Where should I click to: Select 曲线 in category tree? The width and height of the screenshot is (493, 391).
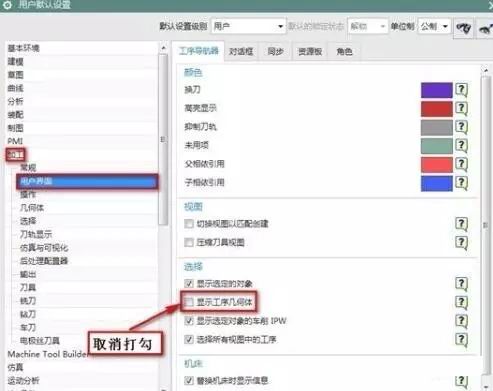(x=15, y=88)
